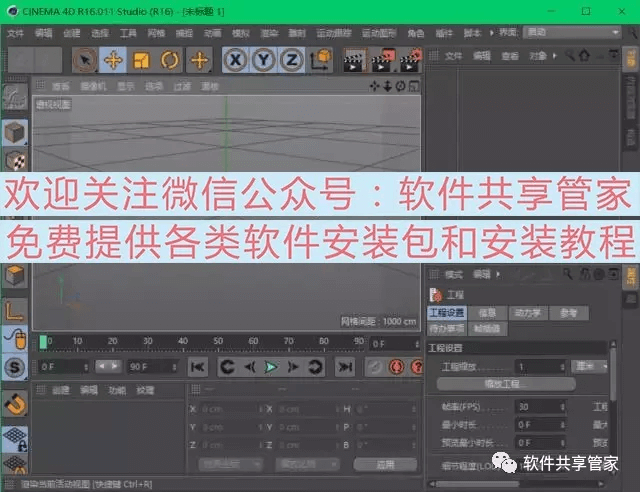Toggle the X axis lock

coord(236,60)
